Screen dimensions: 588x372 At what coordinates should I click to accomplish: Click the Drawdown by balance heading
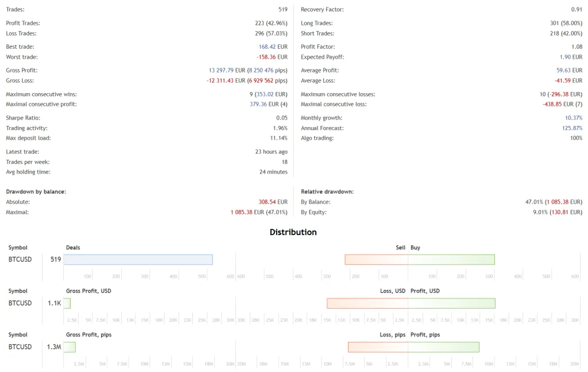click(36, 191)
